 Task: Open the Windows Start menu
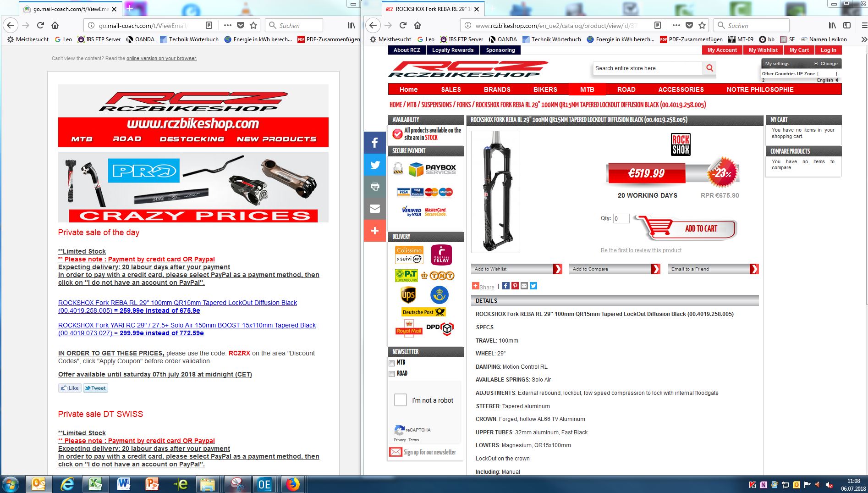pyautogui.click(x=11, y=484)
